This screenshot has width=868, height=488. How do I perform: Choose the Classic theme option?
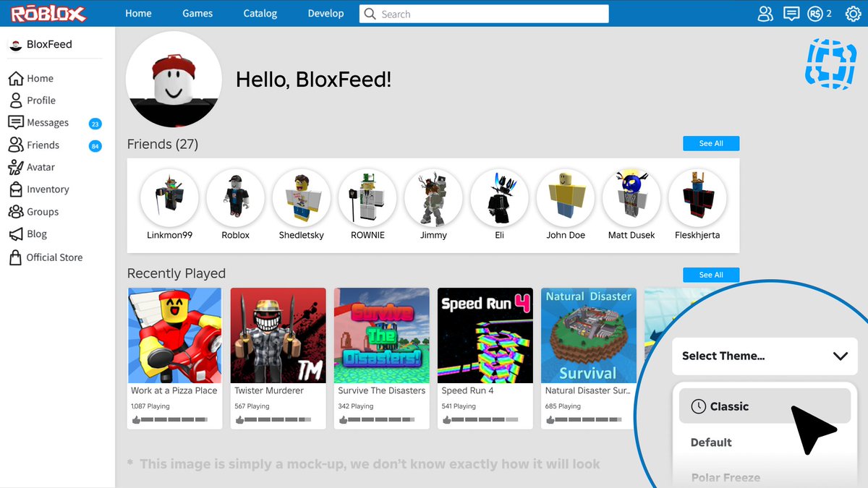click(x=765, y=406)
